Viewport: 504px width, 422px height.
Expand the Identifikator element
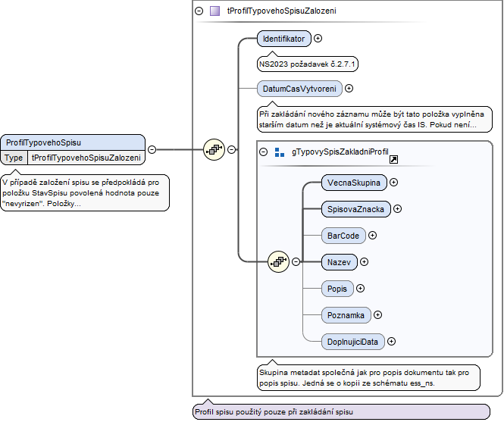click(x=318, y=39)
